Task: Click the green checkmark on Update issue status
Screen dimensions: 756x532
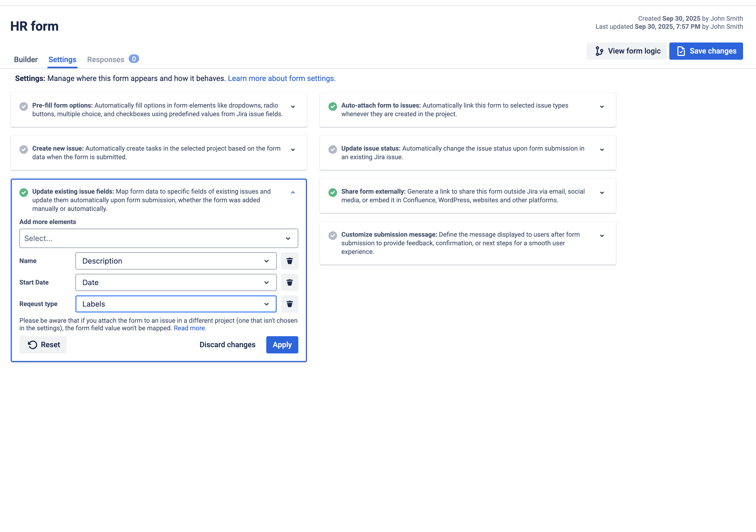Action: (332, 149)
